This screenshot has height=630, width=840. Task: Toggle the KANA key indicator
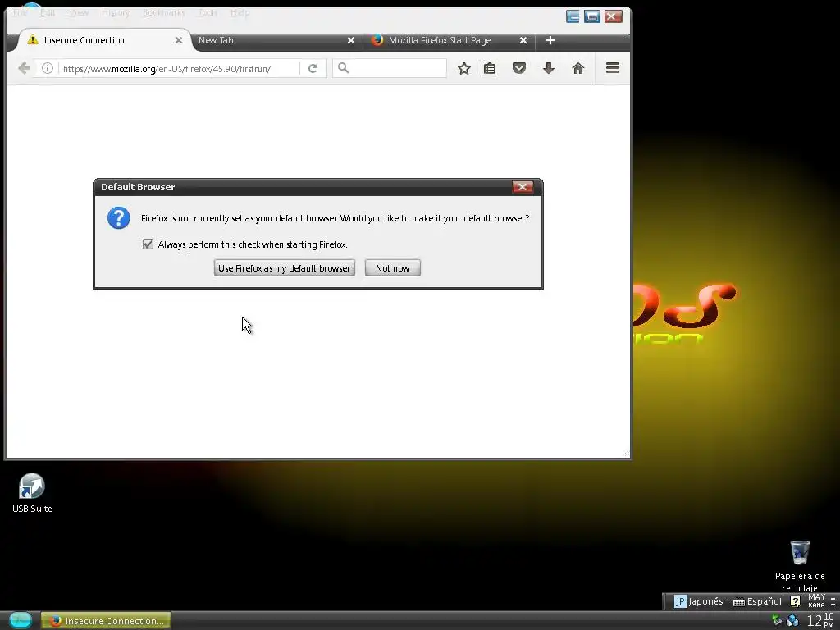(816, 605)
